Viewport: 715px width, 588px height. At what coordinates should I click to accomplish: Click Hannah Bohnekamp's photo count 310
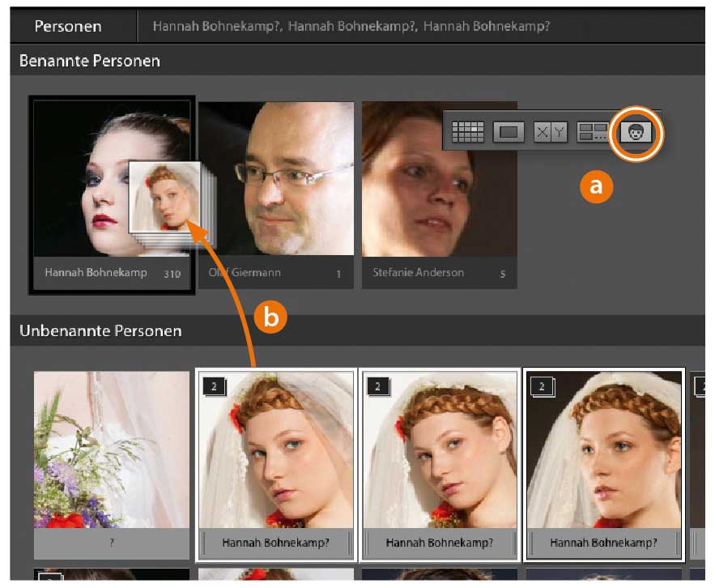click(172, 274)
